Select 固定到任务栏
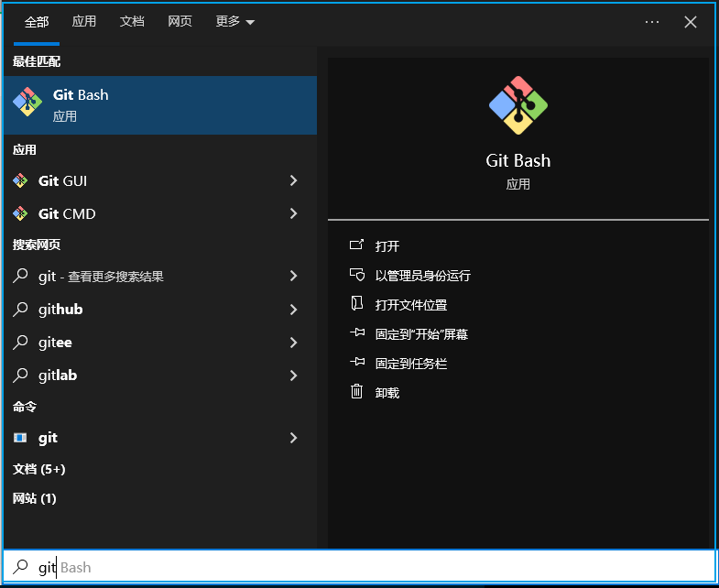The width and height of the screenshot is (719, 588). pyautogui.click(x=411, y=364)
